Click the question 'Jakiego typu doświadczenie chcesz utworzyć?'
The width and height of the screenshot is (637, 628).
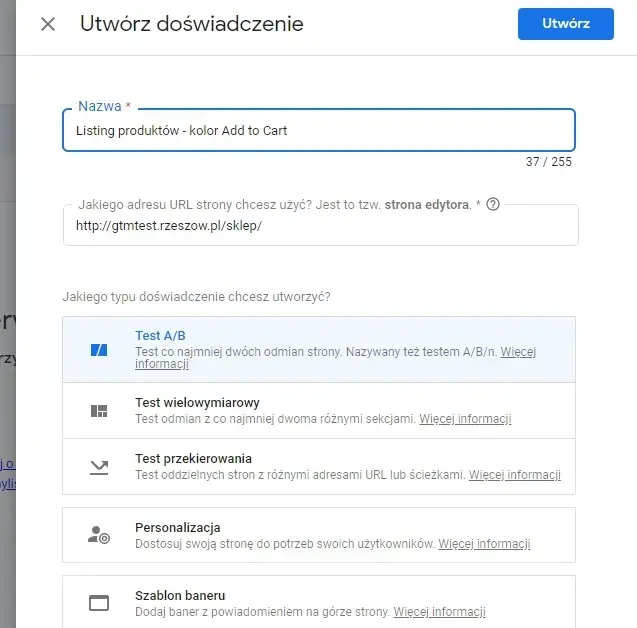point(197,297)
